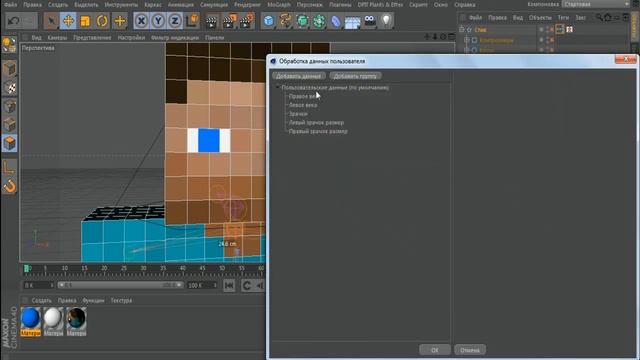Toggle Z axis lock

pyautogui.click(x=175, y=21)
